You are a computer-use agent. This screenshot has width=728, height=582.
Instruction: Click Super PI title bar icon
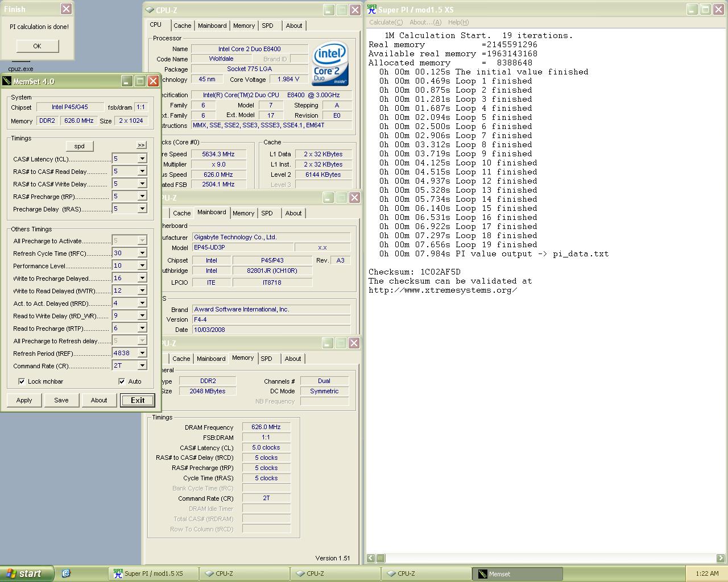[x=372, y=9]
